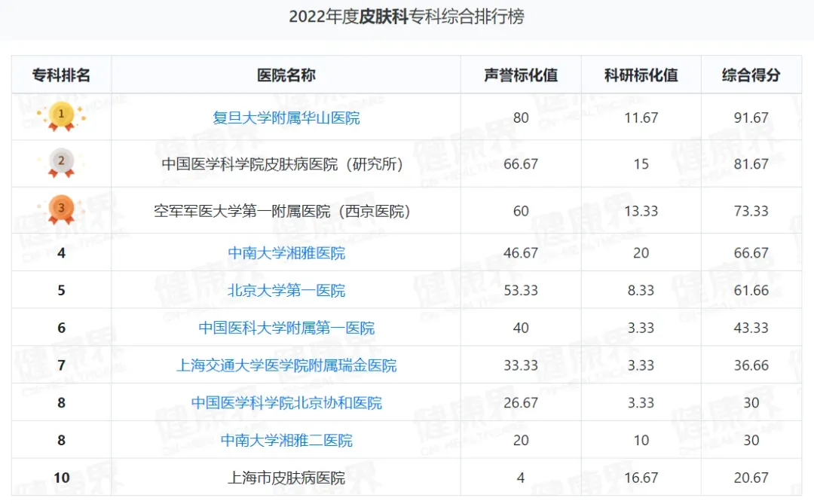Click the 声誉标化值 column header

tap(521, 75)
